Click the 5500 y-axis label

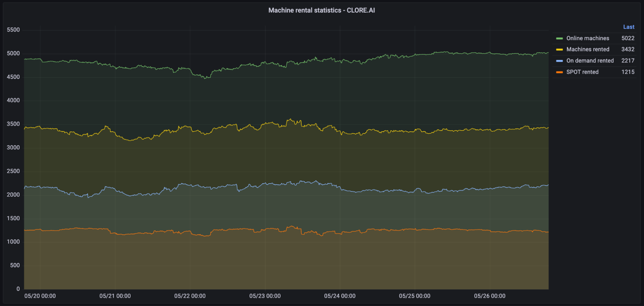(13, 30)
